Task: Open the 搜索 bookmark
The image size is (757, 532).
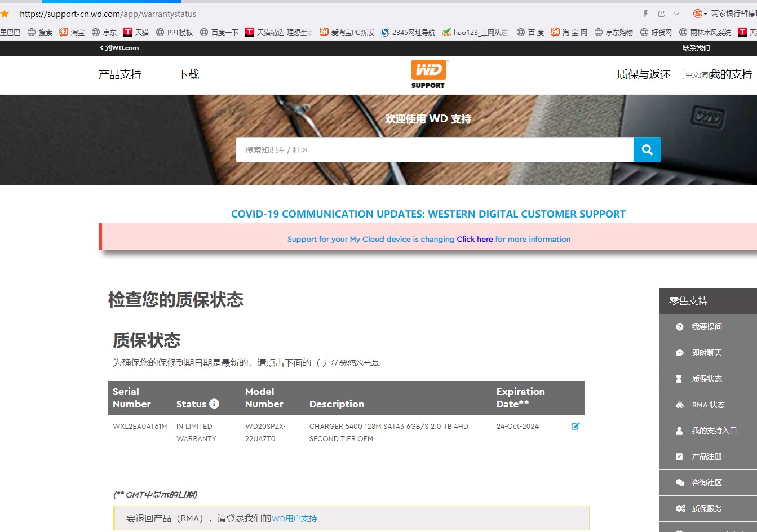Action: [40, 32]
